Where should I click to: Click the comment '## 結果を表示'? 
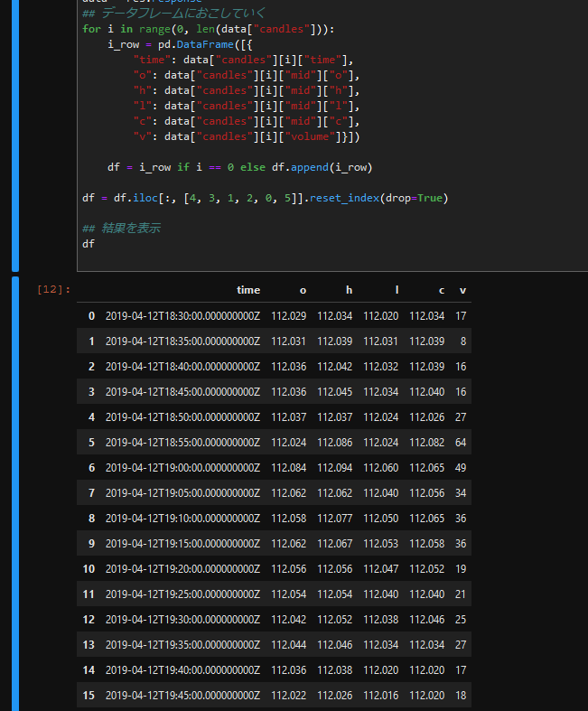pos(121,228)
